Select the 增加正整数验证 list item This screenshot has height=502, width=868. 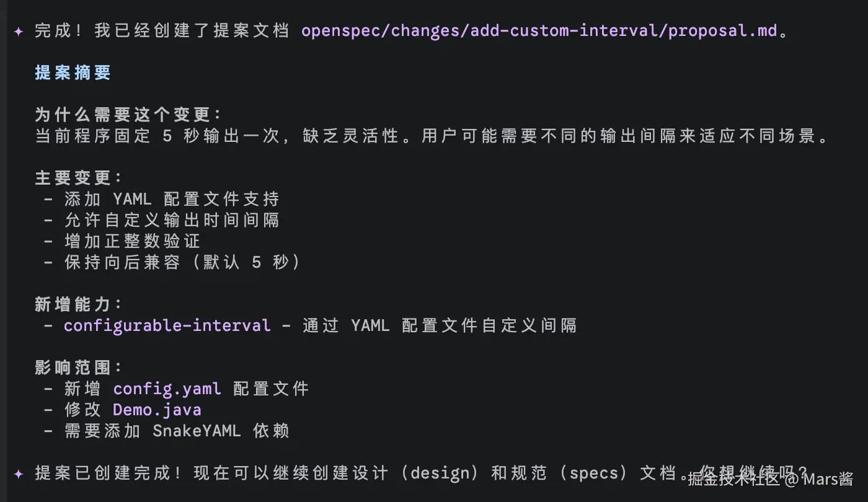coord(132,241)
